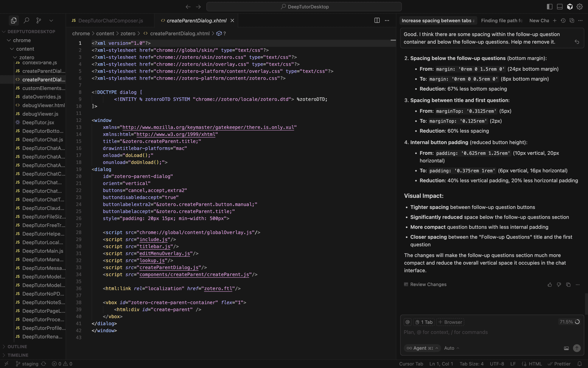Click the add image icon in chat input
This screenshot has height=368, width=588.
click(566, 348)
